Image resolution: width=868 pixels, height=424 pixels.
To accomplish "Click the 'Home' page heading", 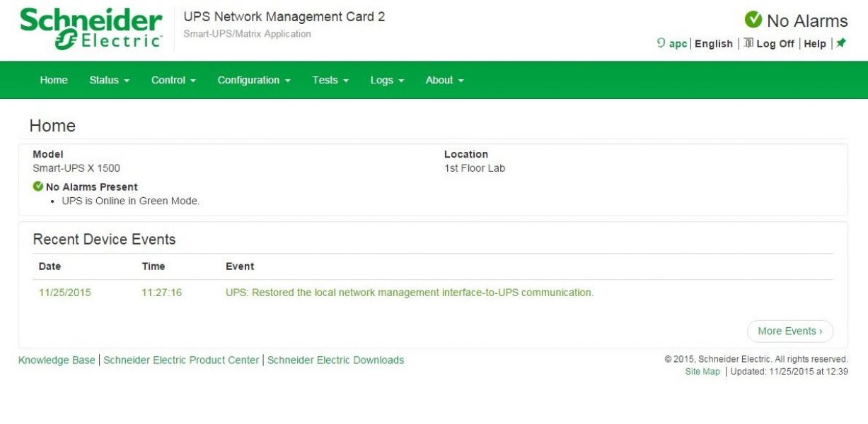I will point(52,126).
